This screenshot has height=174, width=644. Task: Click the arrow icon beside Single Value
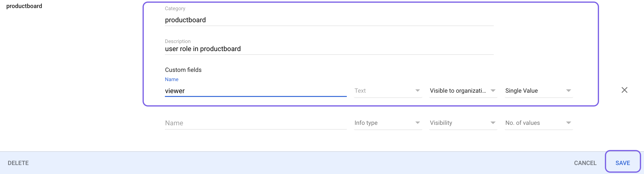[568, 91]
